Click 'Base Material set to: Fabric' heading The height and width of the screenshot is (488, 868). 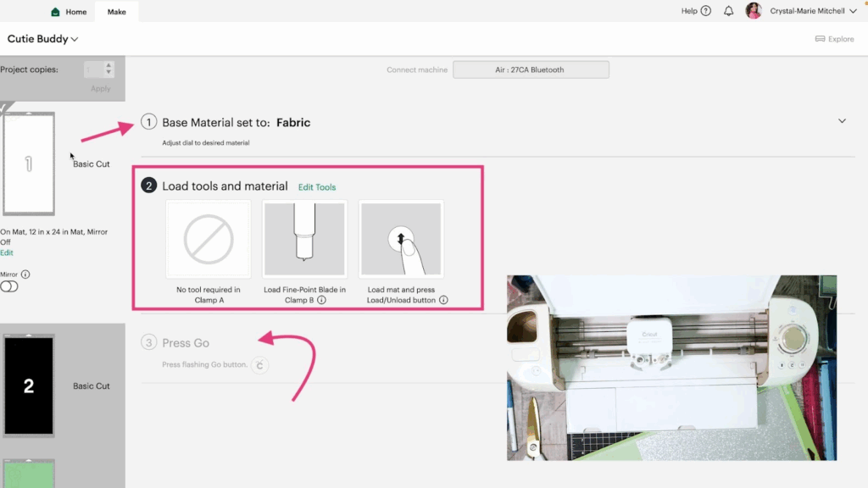(x=236, y=122)
